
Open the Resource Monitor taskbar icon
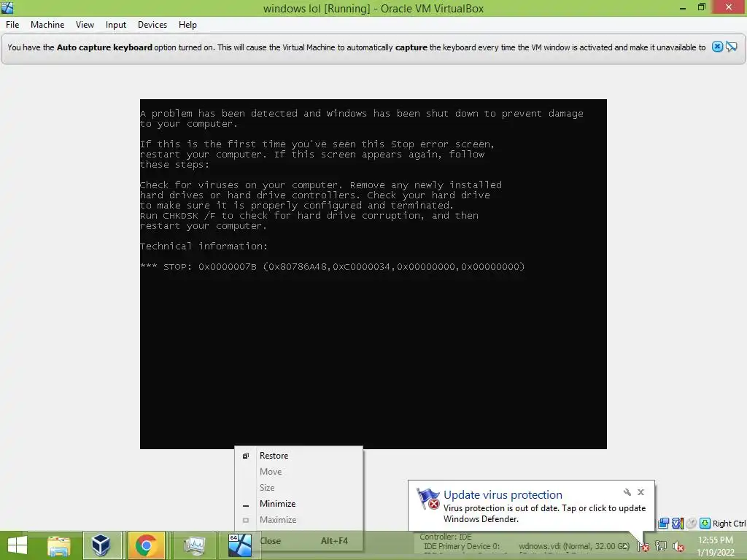194,545
